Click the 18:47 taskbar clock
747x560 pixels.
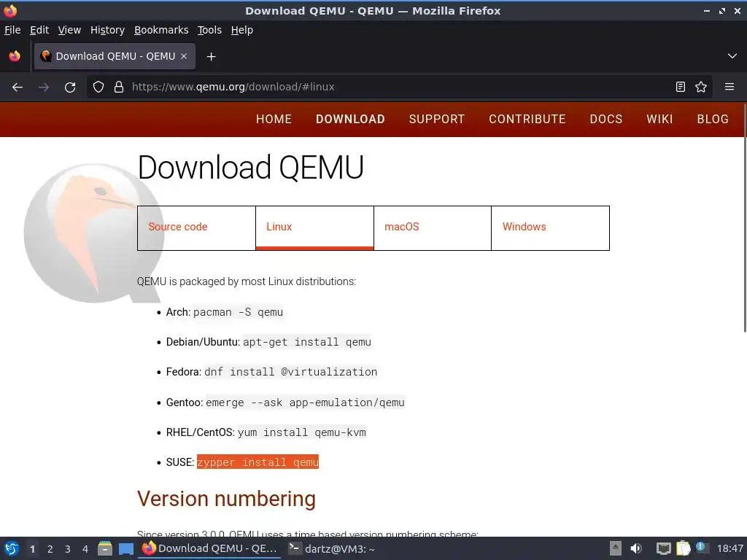click(x=730, y=548)
